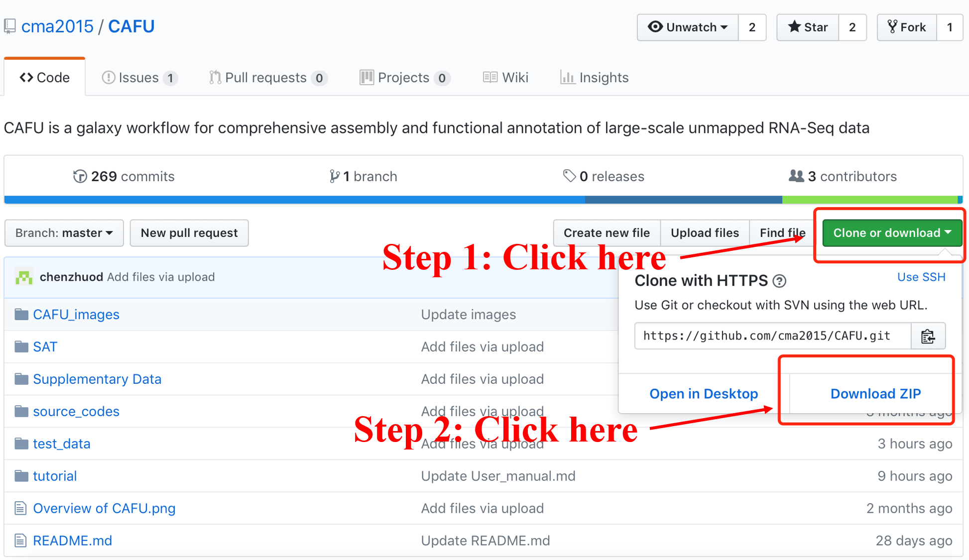969x560 pixels.
Task: Click the file icon for Overview of CAFU.png
Action: point(20,508)
